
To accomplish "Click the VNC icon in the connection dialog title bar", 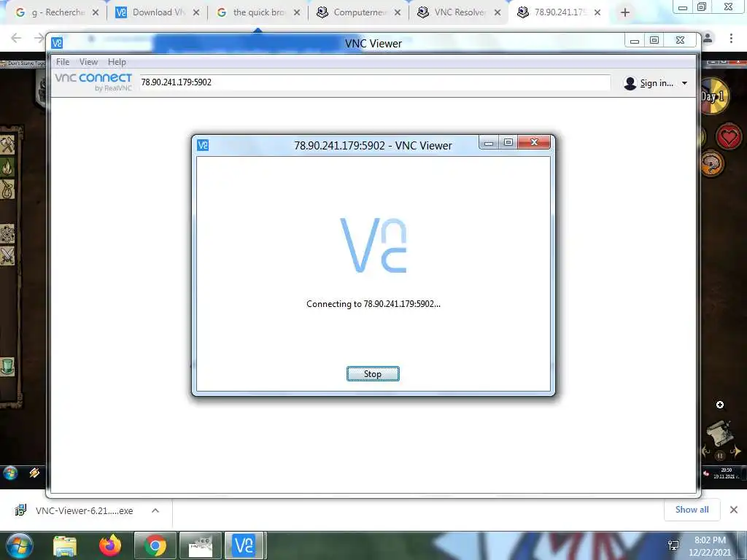I will [x=203, y=145].
